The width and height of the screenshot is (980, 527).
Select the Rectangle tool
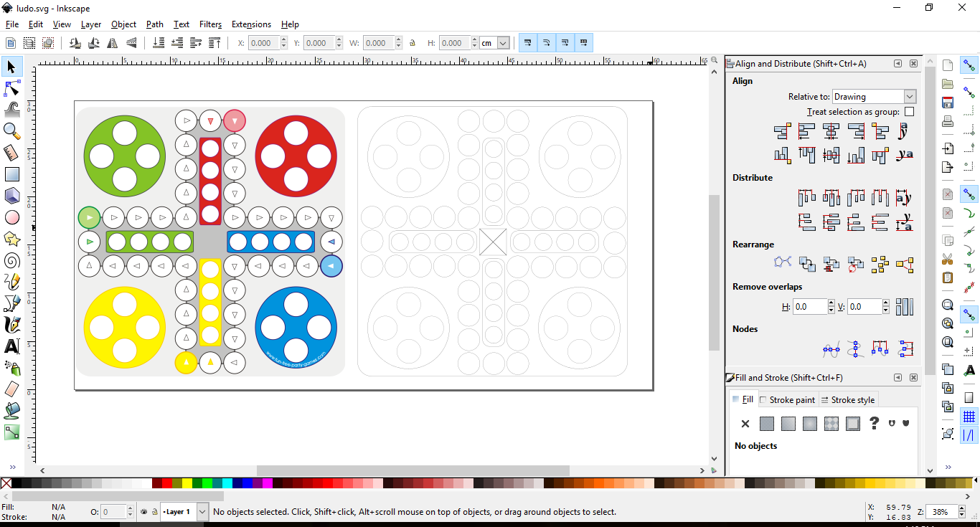coord(11,174)
